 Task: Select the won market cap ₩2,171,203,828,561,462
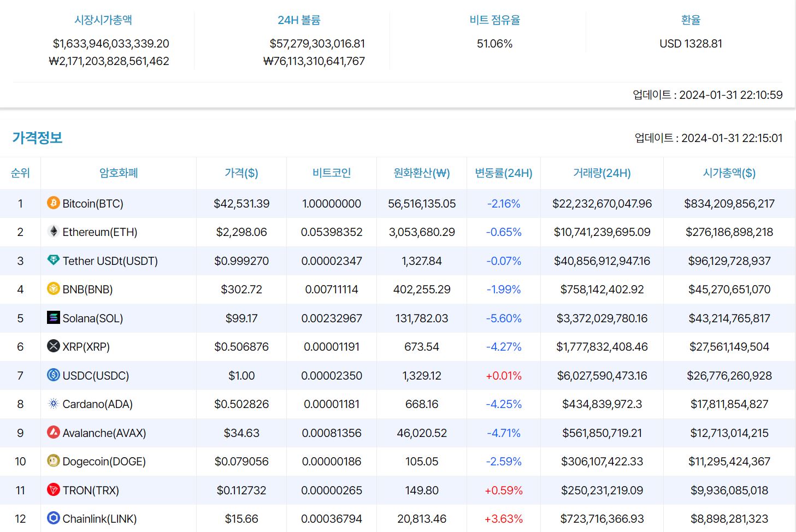pos(109,61)
